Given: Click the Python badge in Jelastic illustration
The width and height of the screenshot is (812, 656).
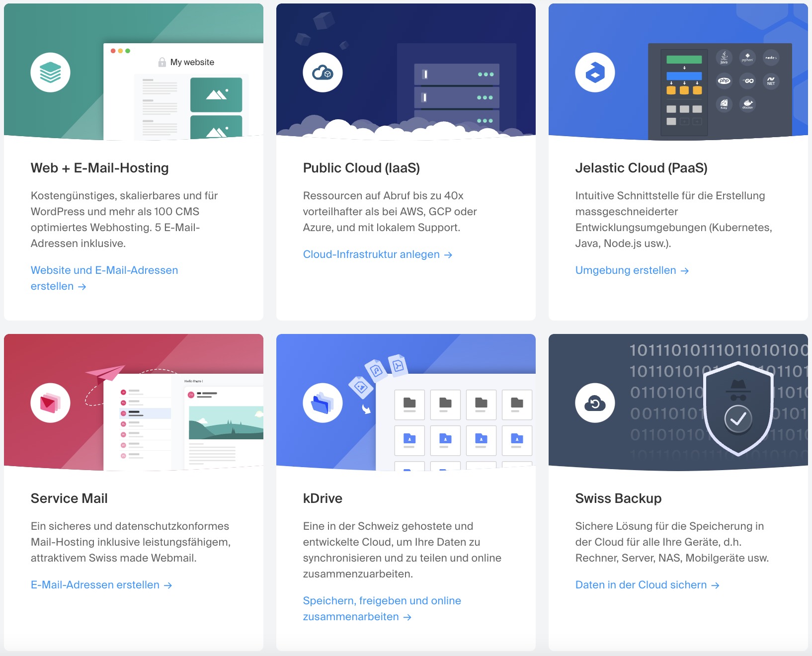Looking at the screenshot, I should coord(748,58).
